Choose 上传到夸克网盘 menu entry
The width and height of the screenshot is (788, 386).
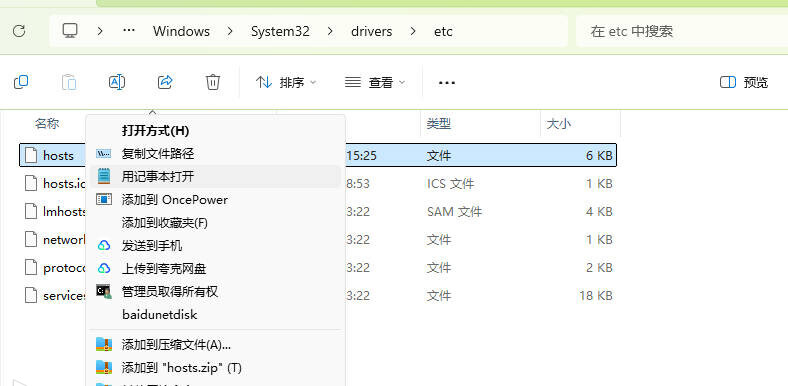(216, 269)
